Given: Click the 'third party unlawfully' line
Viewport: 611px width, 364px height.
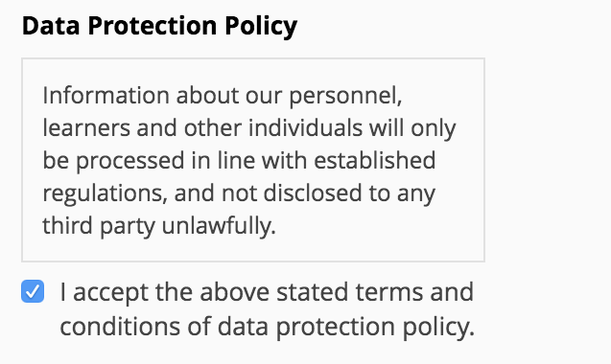Looking at the screenshot, I should tap(159, 226).
